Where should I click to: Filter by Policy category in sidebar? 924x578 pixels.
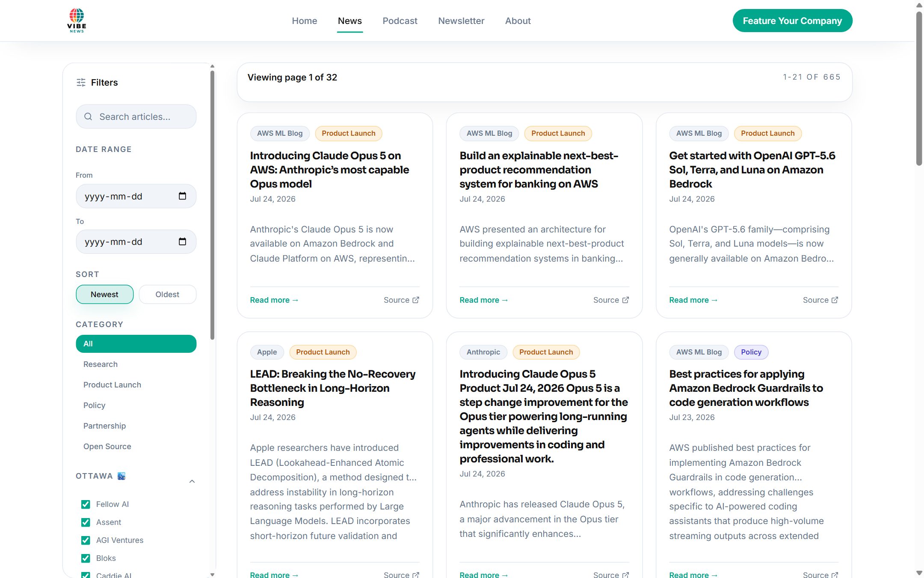136,405
